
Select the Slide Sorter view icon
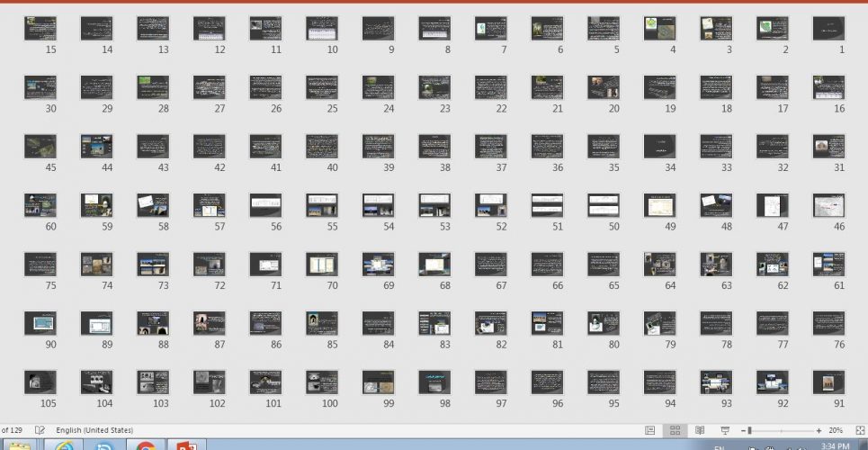[675, 430]
